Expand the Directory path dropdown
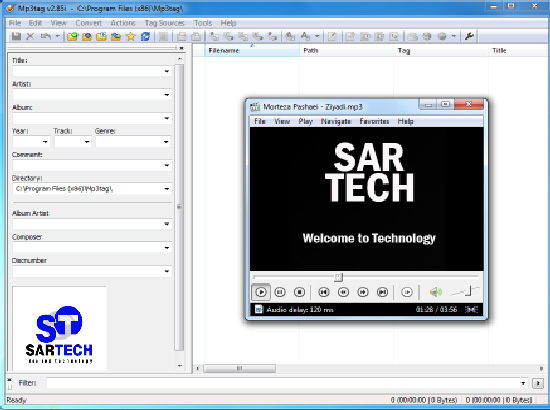 (x=167, y=189)
